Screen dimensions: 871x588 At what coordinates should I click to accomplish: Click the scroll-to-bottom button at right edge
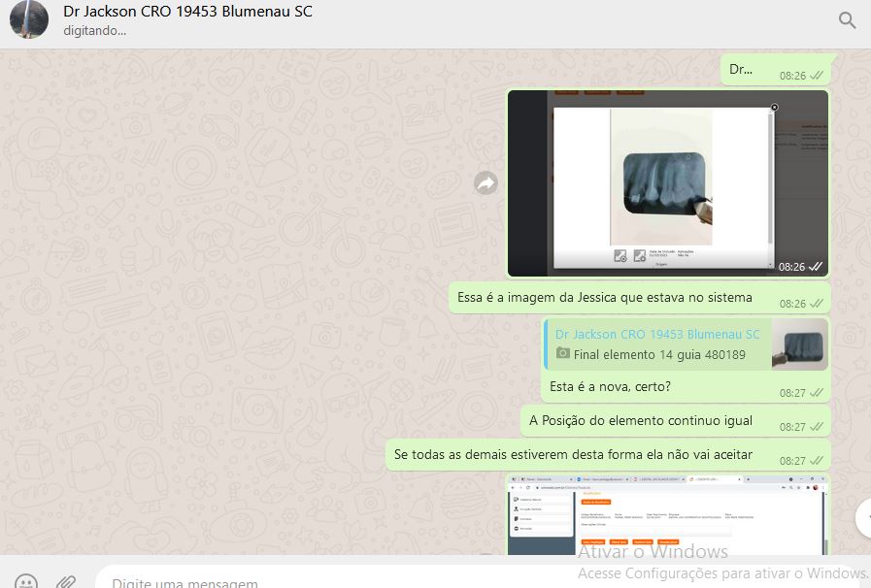click(x=864, y=518)
